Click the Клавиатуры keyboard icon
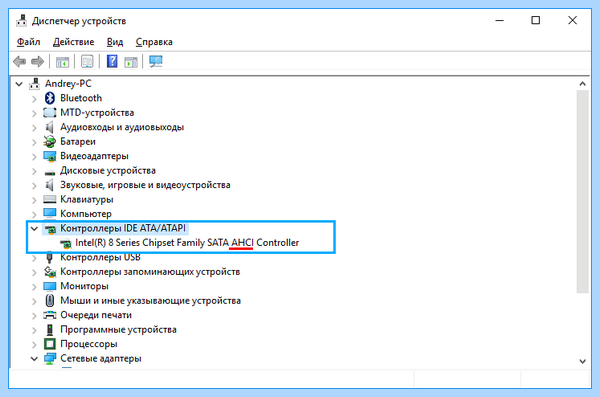 click(50, 199)
